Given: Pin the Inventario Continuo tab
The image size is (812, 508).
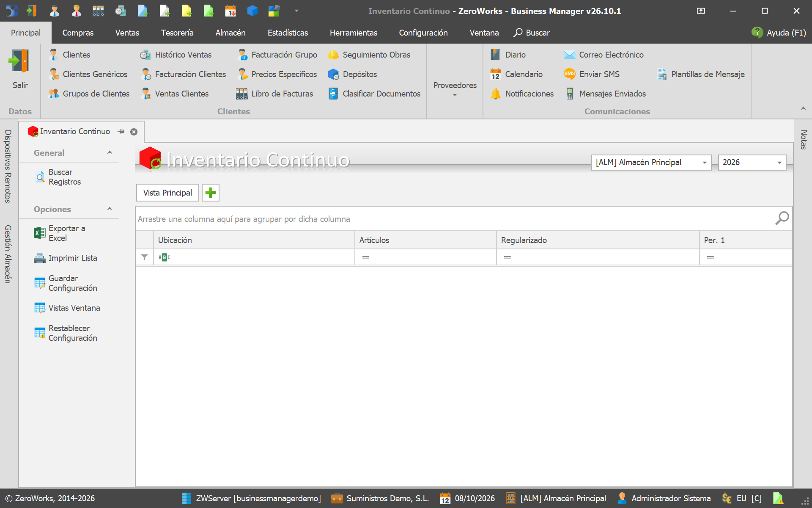Looking at the screenshot, I should 121,132.
